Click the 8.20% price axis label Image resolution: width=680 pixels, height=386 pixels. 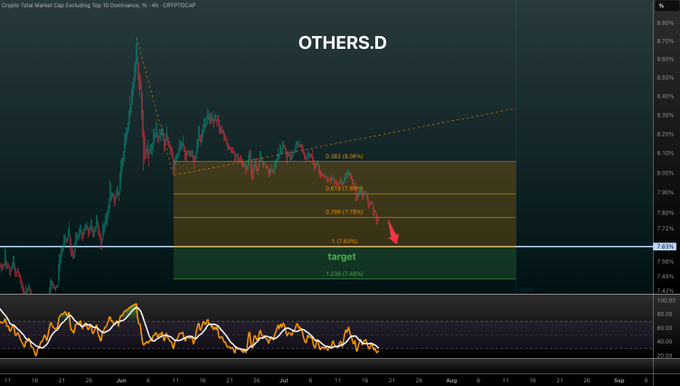(x=665, y=134)
